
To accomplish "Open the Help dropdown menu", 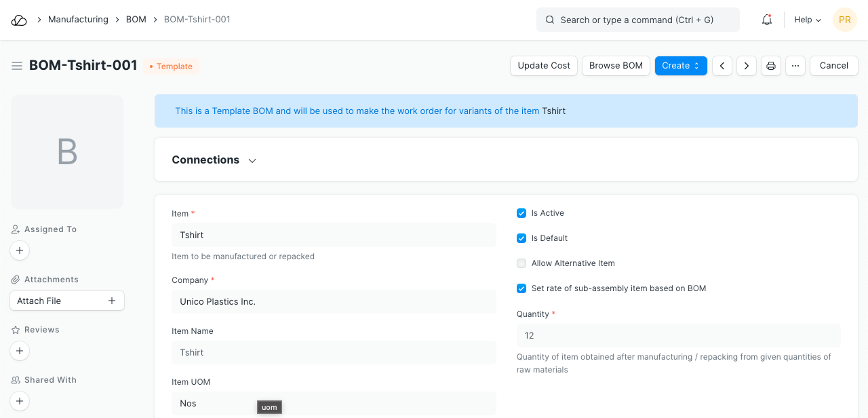I will pos(808,20).
